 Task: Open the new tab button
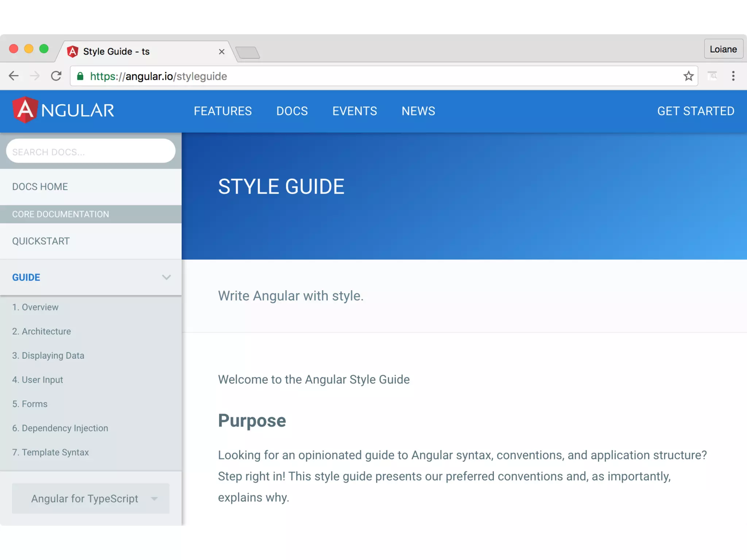coord(248,52)
